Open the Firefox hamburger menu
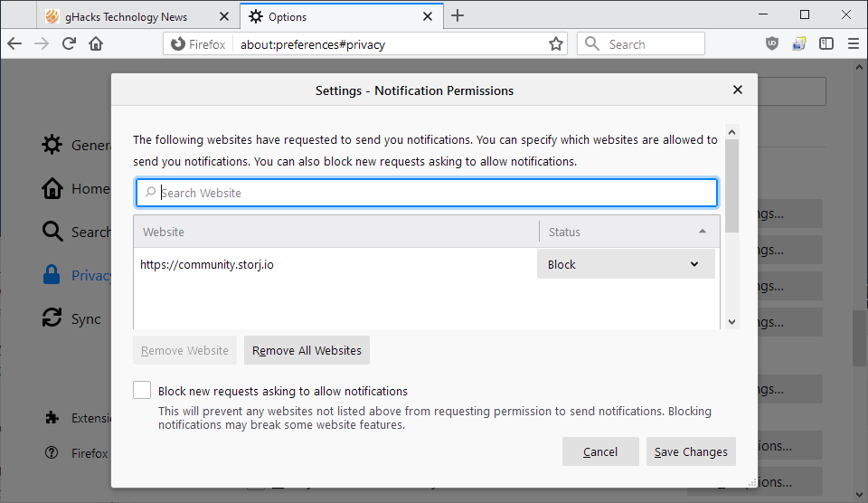 coord(853,43)
